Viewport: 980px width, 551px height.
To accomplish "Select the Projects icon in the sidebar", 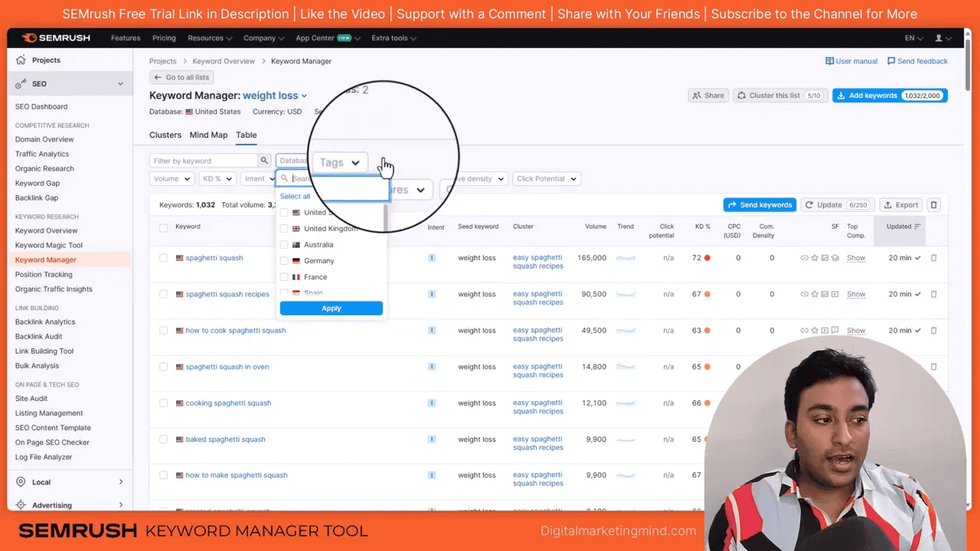I will point(22,60).
